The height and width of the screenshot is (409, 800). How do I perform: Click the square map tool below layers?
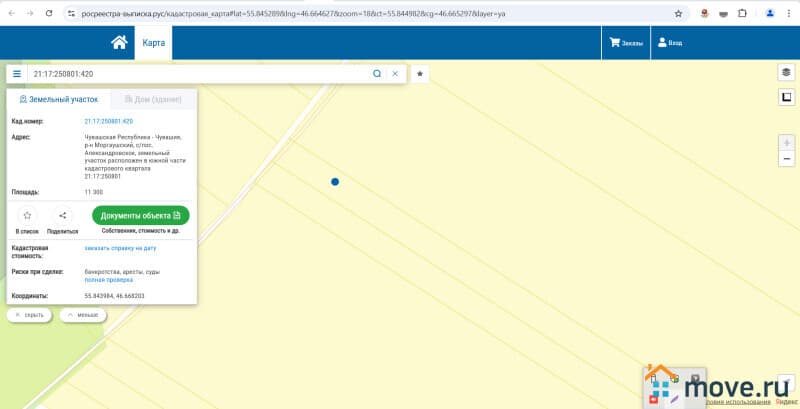click(x=786, y=97)
